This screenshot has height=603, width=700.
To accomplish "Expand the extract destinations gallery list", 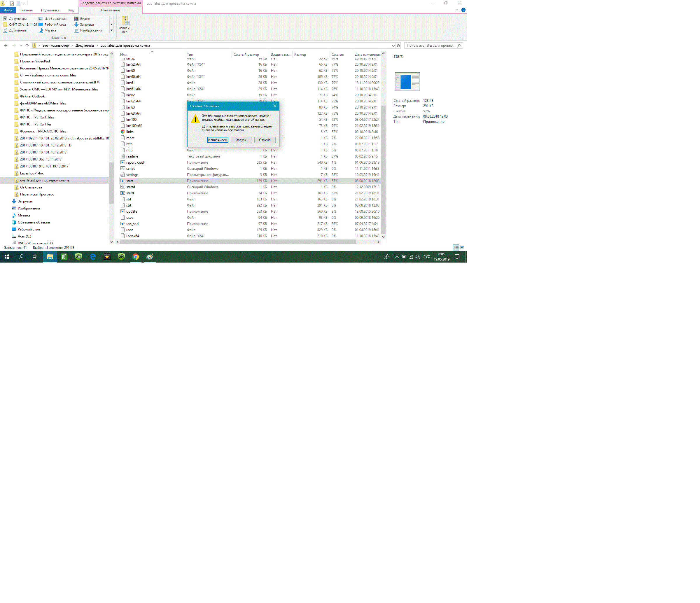I will (x=111, y=30).
